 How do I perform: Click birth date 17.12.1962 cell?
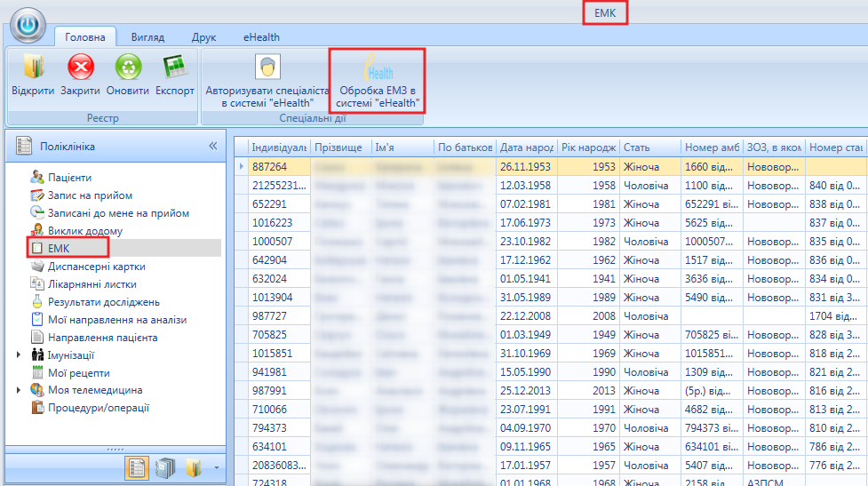(x=525, y=259)
